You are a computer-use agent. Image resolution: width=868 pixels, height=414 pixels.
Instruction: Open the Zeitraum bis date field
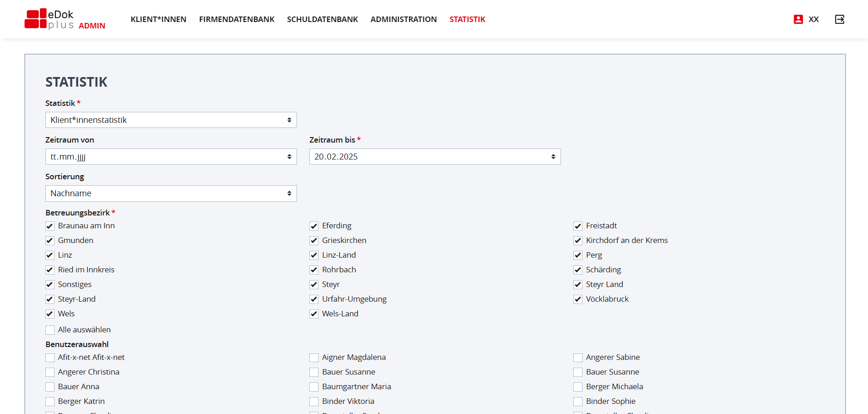(x=434, y=157)
